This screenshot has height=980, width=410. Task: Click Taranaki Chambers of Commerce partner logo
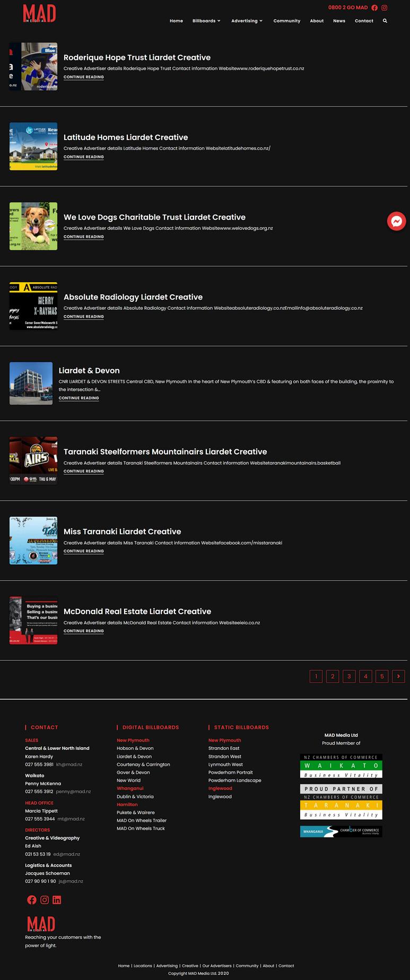click(x=341, y=802)
